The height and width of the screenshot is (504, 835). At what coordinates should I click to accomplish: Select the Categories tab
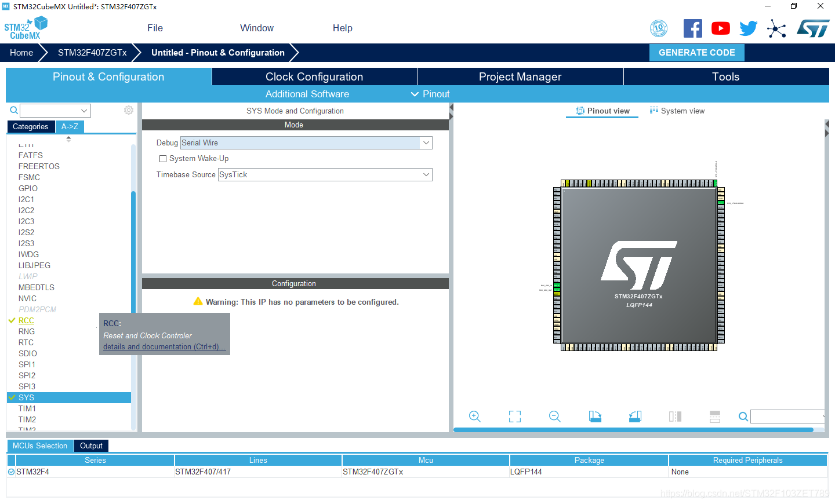31,126
